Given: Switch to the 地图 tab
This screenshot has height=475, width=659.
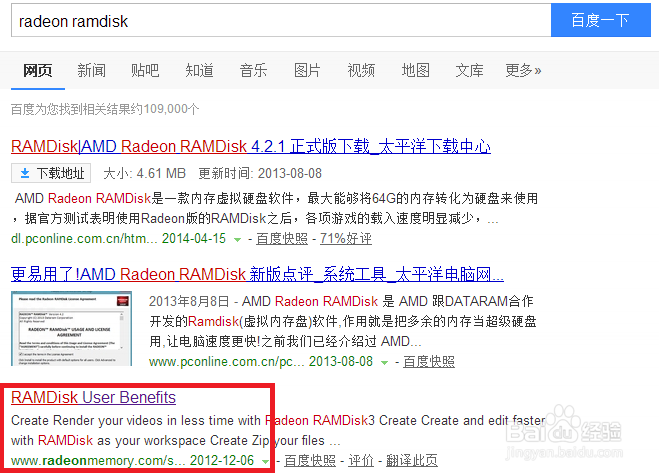Looking at the screenshot, I should point(416,70).
